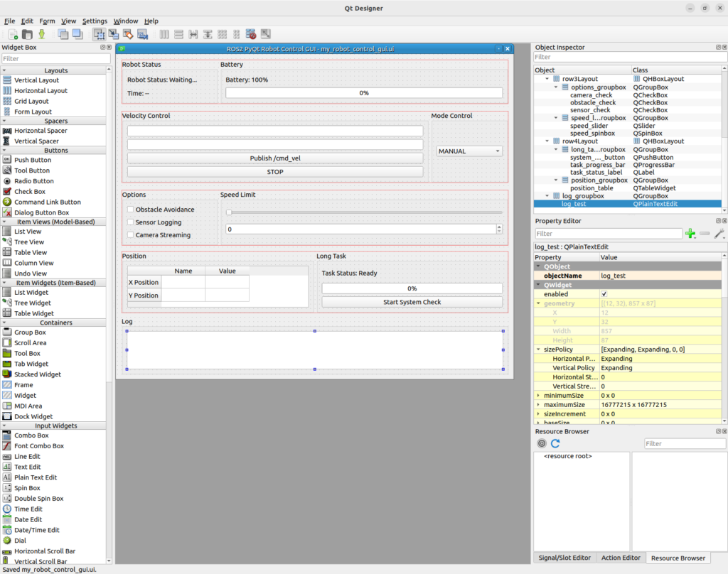Select position_table in Object Inspector
The width and height of the screenshot is (728, 574).
[591, 188]
